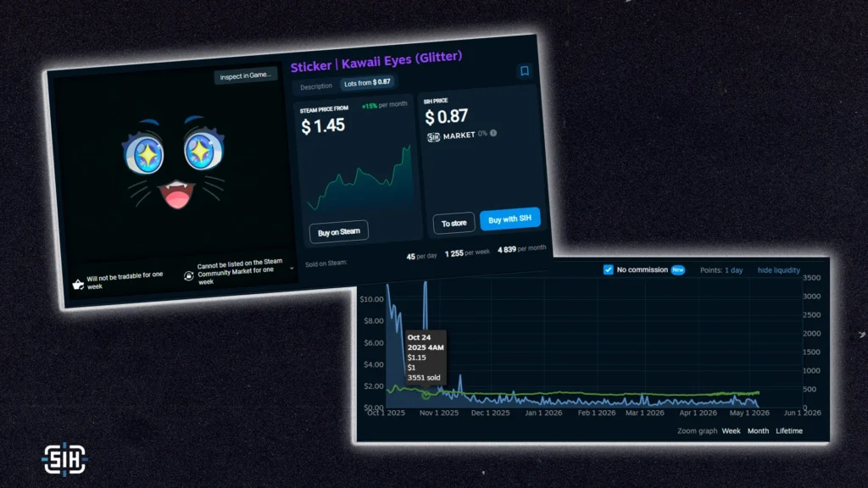868x488 pixels.
Task: Uncheck the No commission checkbox
Action: [609, 269]
